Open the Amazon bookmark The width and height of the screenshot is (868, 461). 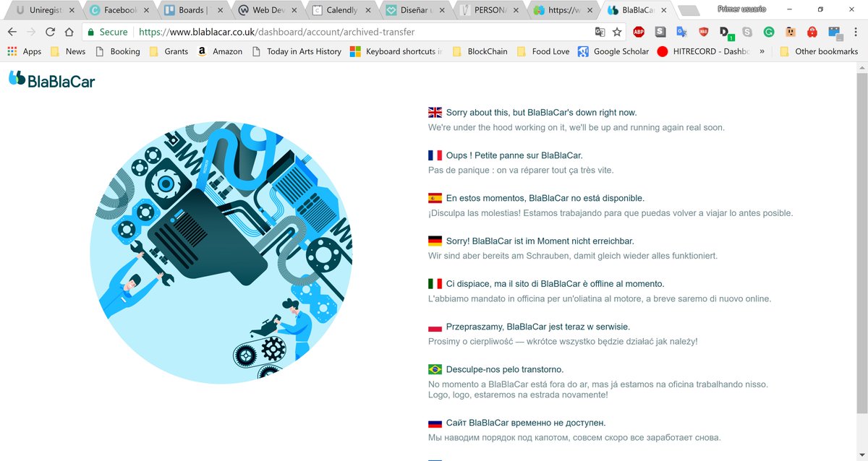(x=219, y=51)
